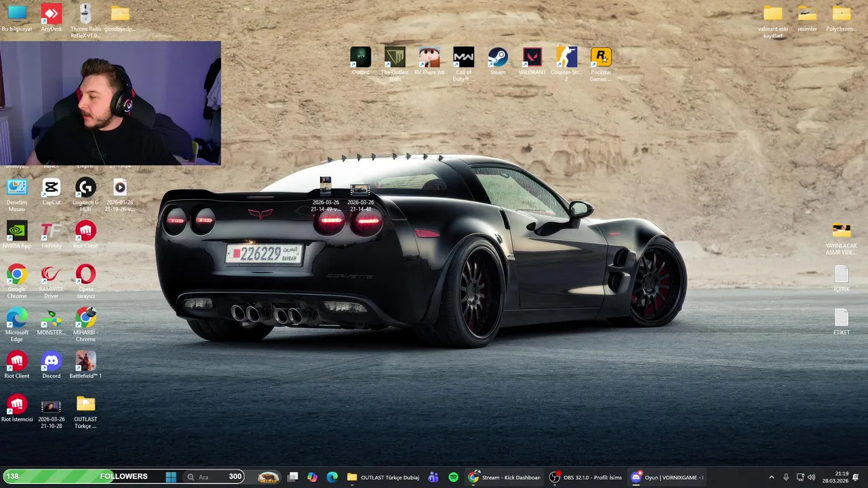Launch The Outlast Trials shortcut
Screen dimensions: 868x488
pyautogui.click(x=395, y=64)
